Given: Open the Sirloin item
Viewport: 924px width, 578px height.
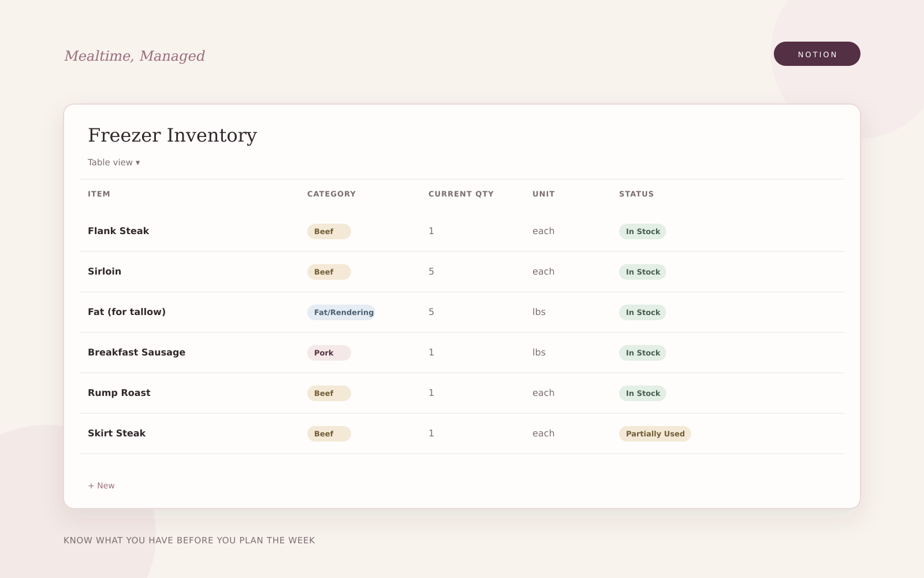Looking at the screenshot, I should [105, 271].
